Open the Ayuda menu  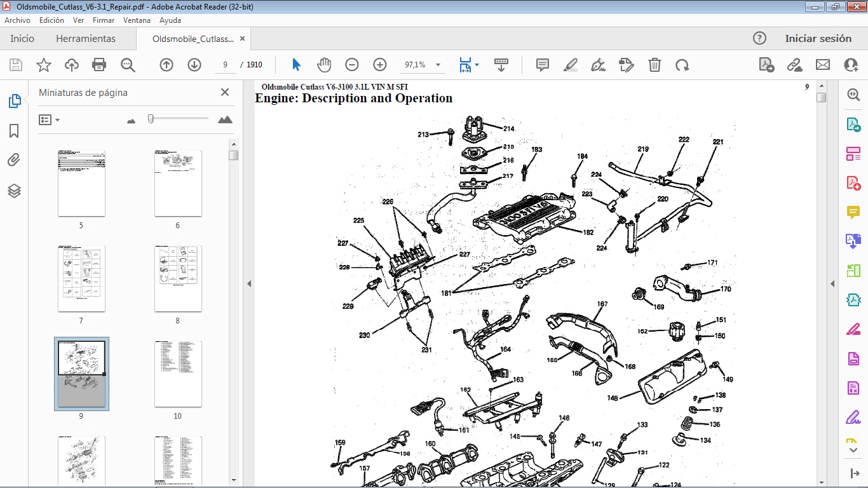tap(170, 20)
